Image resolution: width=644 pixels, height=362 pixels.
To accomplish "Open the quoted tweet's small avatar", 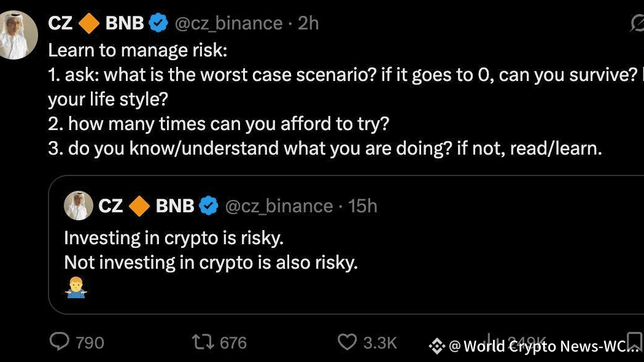I will [79, 206].
